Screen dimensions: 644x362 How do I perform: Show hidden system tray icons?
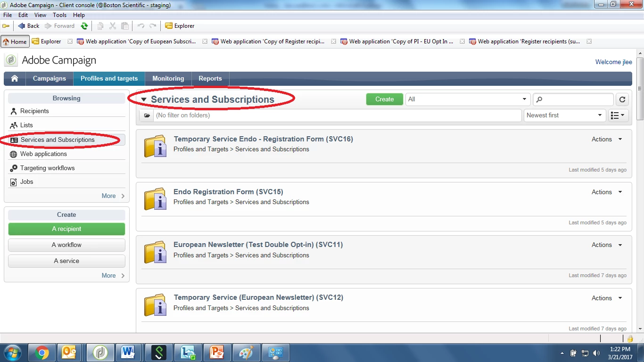[x=562, y=353]
